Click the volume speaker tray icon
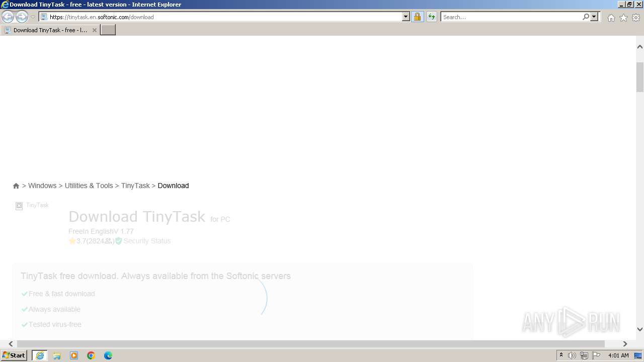 tap(572, 355)
